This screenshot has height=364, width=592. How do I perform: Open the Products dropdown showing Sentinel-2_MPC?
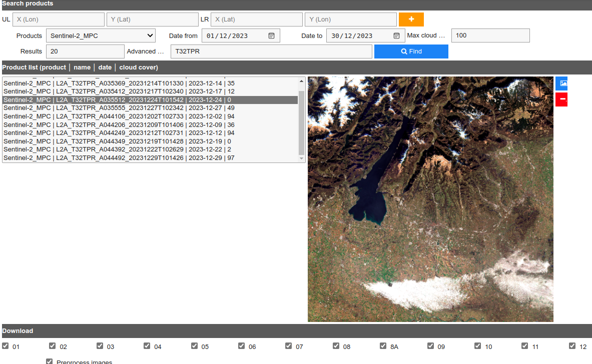pos(100,35)
